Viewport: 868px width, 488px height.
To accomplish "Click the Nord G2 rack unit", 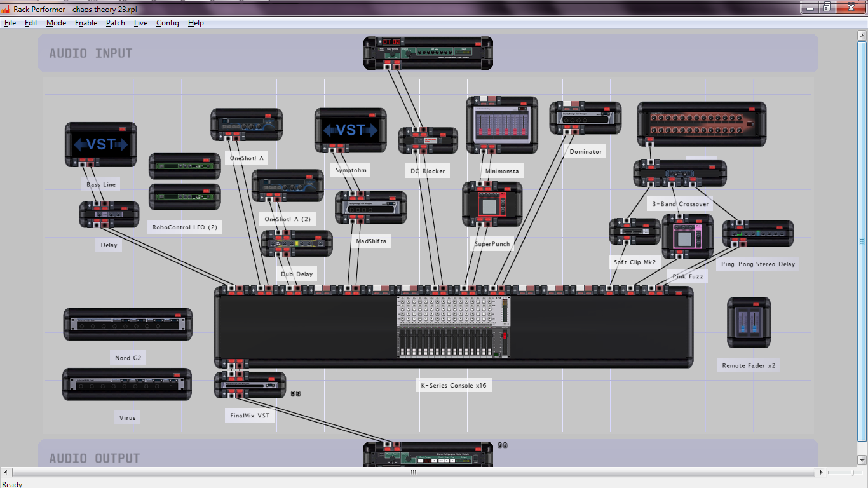I will click(x=128, y=324).
